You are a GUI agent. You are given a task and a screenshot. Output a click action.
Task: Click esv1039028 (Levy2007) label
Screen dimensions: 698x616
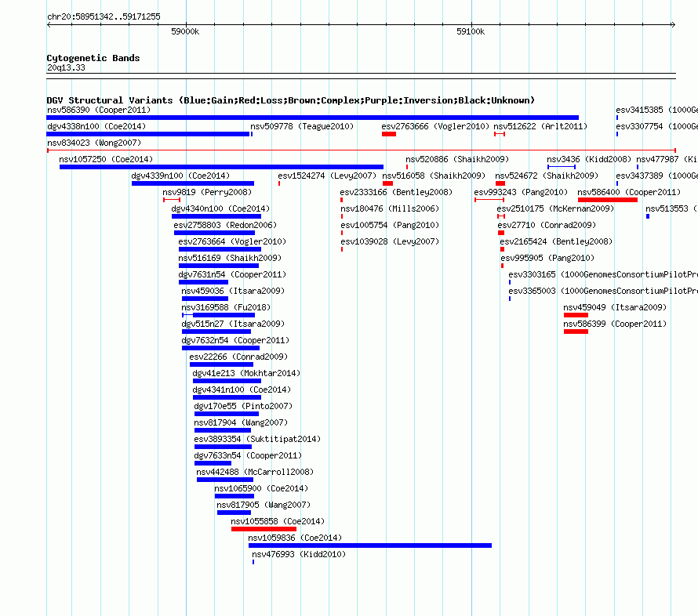[390, 241]
